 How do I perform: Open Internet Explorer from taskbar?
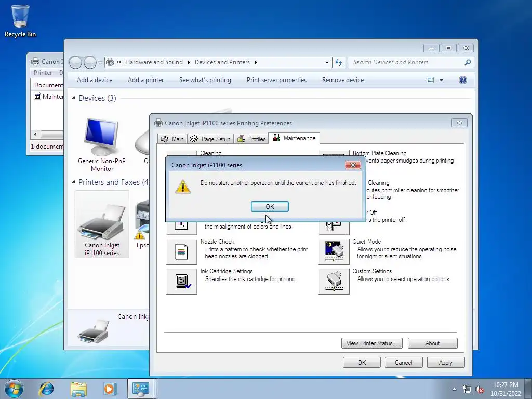tap(46, 389)
